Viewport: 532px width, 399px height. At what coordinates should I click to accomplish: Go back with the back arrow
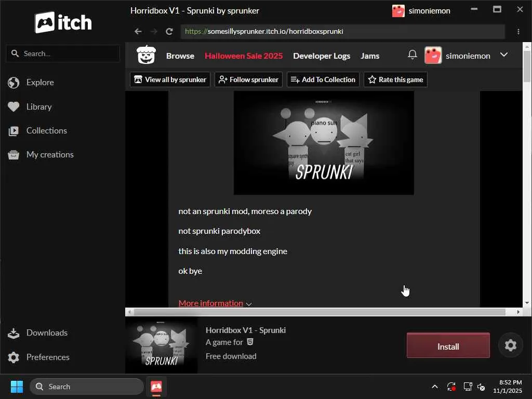(x=138, y=32)
